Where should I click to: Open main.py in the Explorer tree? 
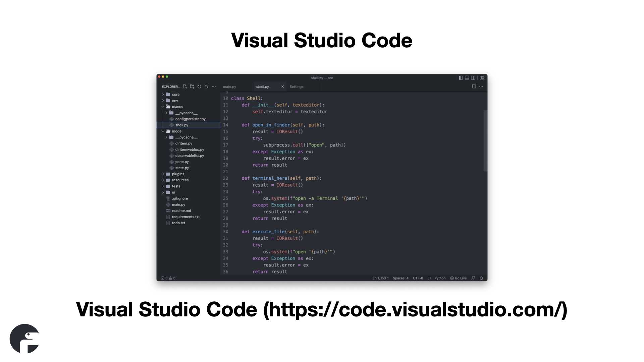[x=188, y=204]
